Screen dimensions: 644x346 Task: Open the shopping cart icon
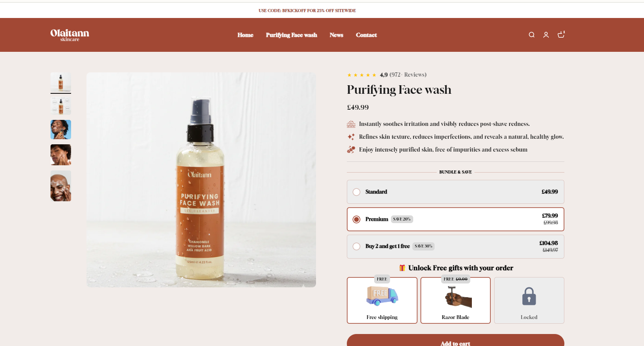click(x=561, y=34)
